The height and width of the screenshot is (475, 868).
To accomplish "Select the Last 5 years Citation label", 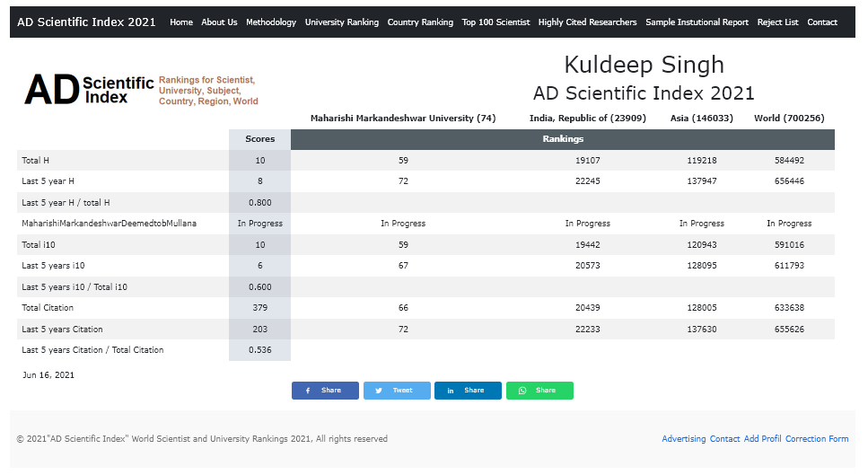I will click(x=62, y=330).
